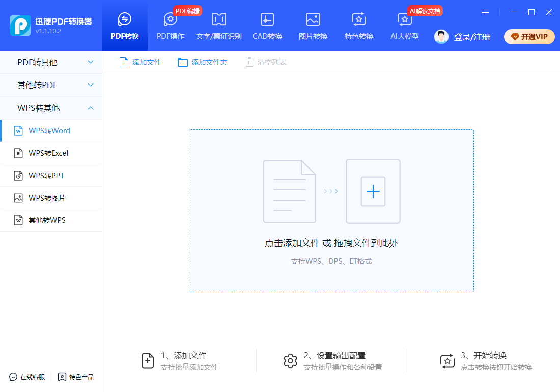Select the PDF转换 top tab
The height and width of the screenshot is (392, 560).
click(x=125, y=25)
